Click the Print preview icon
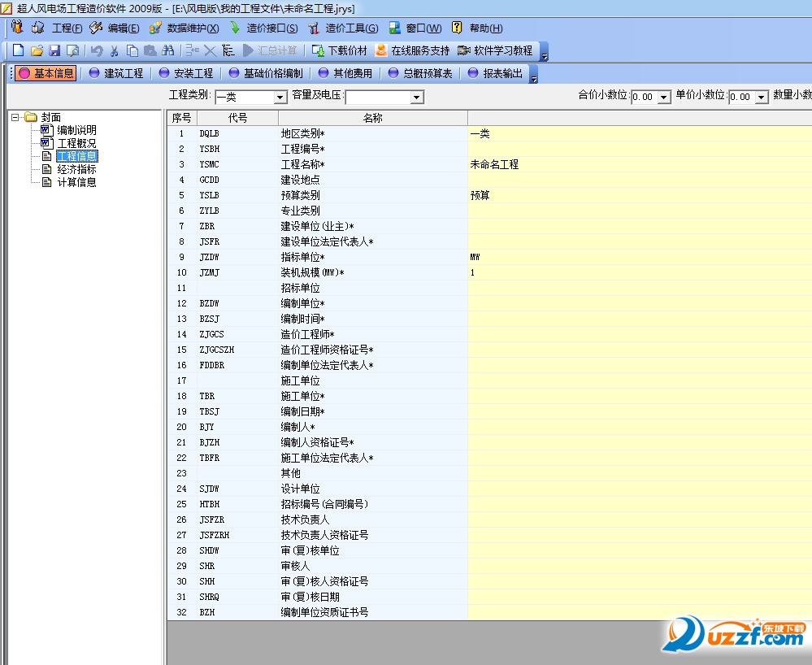The height and width of the screenshot is (665, 812). tap(72, 50)
